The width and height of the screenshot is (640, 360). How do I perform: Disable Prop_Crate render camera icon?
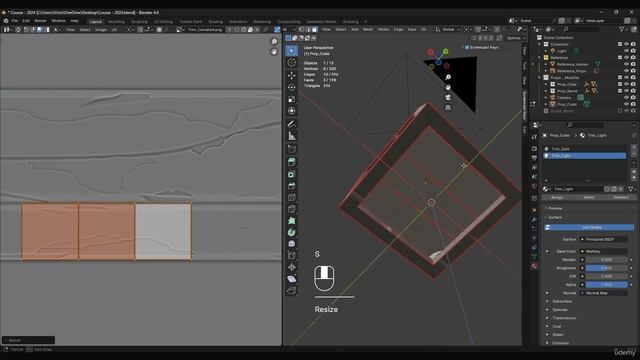click(x=633, y=104)
